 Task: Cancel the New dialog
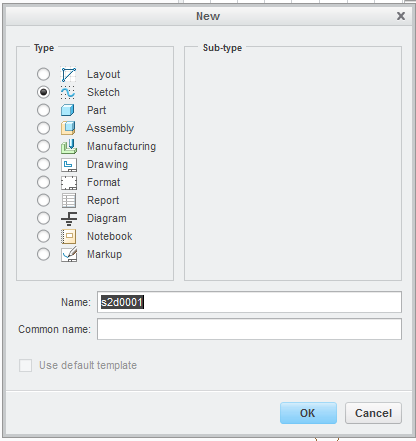point(373,413)
